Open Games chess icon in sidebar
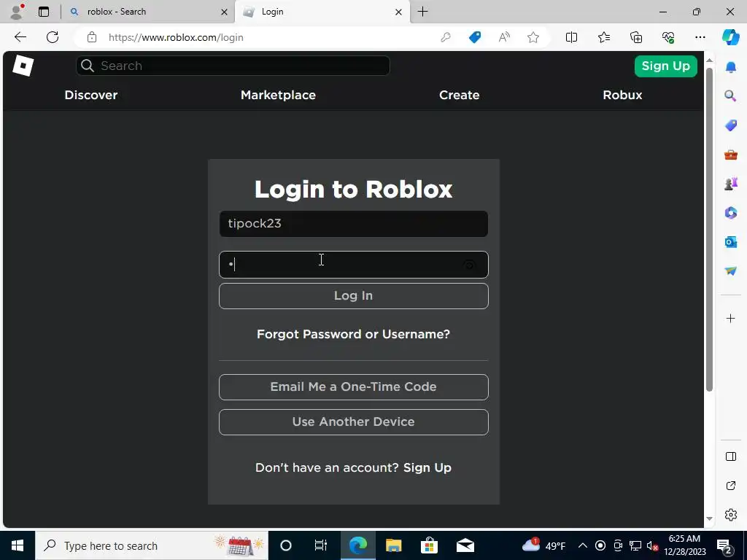 [x=730, y=183]
